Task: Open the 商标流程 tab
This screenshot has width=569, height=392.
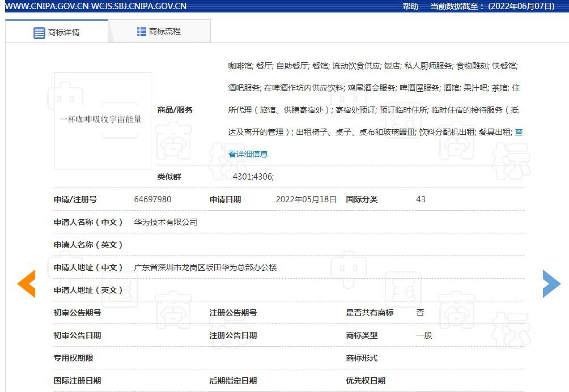Action: pyautogui.click(x=159, y=32)
